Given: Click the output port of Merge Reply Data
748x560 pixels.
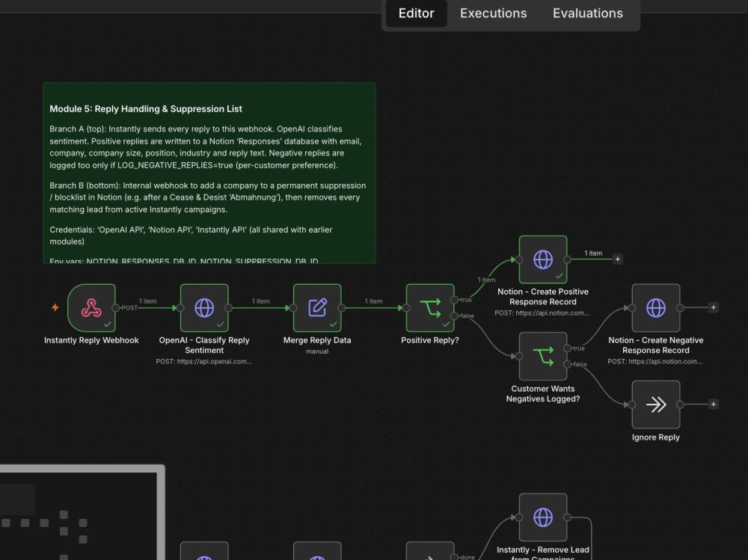Looking at the screenshot, I should click(x=342, y=308).
